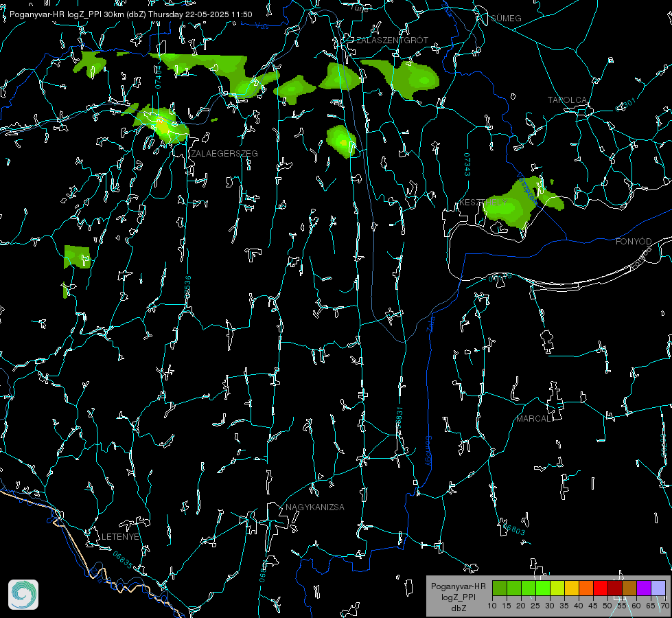Click the legend scale value 50
Viewport: 672px width, 618px height.
pyautogui.click(x=607, y=606)
